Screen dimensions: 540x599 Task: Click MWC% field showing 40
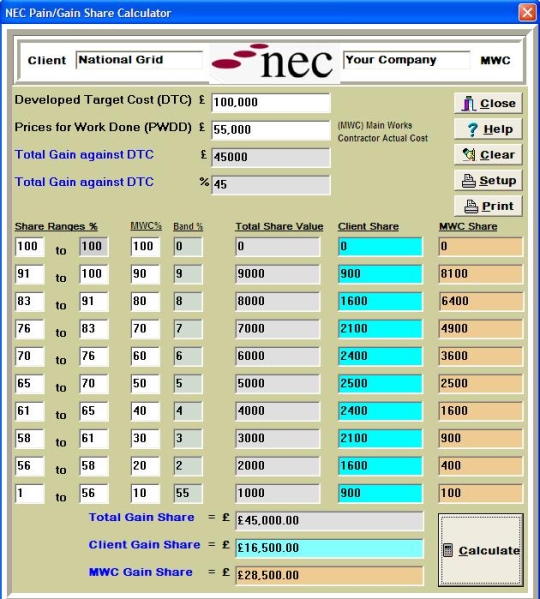(x=145, y=411)
